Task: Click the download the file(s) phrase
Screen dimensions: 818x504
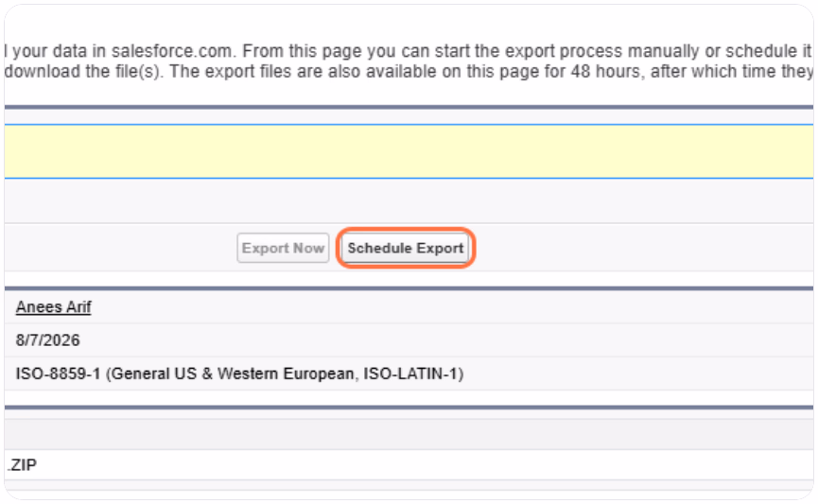Action: 83,72
